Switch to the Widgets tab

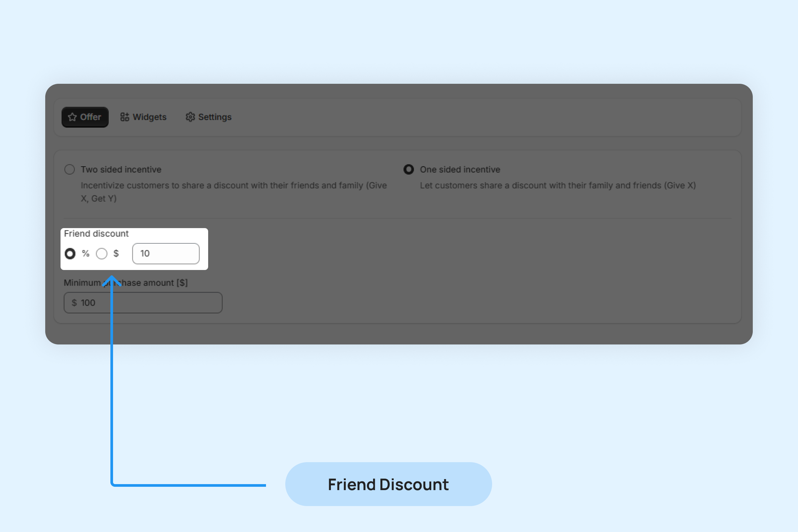[x=144, y=117]
